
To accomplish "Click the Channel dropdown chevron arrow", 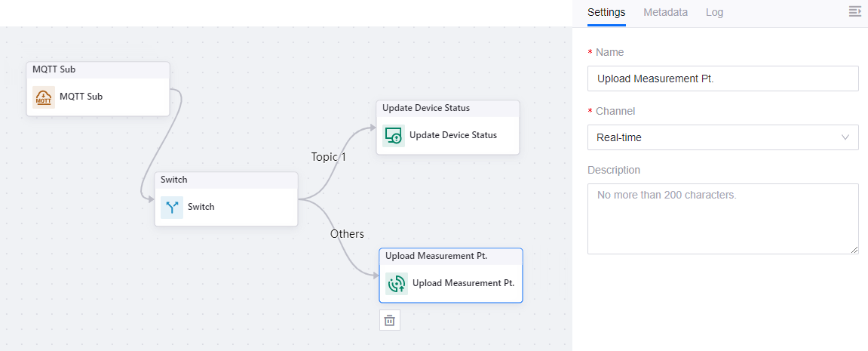I will coord(845,137).
